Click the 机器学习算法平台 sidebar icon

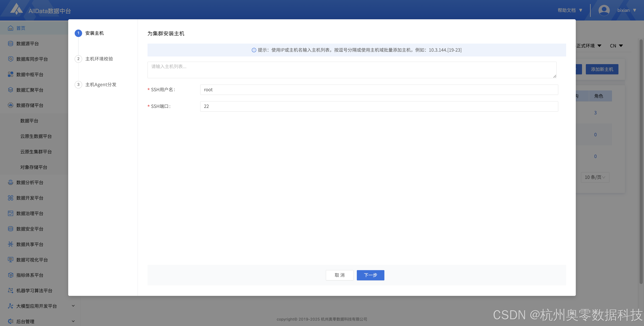tap(10, 291)
